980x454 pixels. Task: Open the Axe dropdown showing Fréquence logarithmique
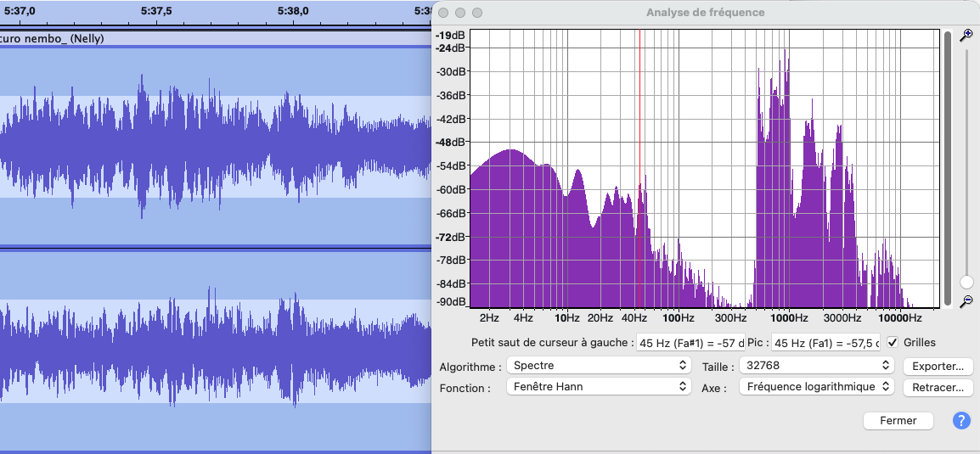[817, 387]
